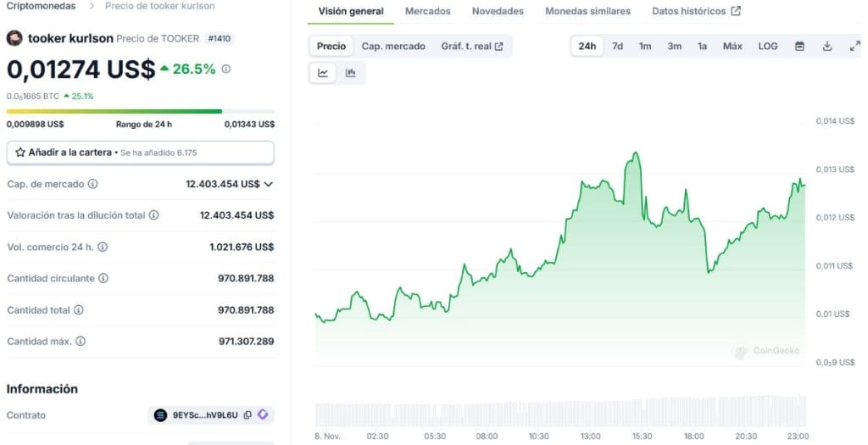Select the 1m time range
The height and width of the screenshot is (445, 868).
point(645,47)
